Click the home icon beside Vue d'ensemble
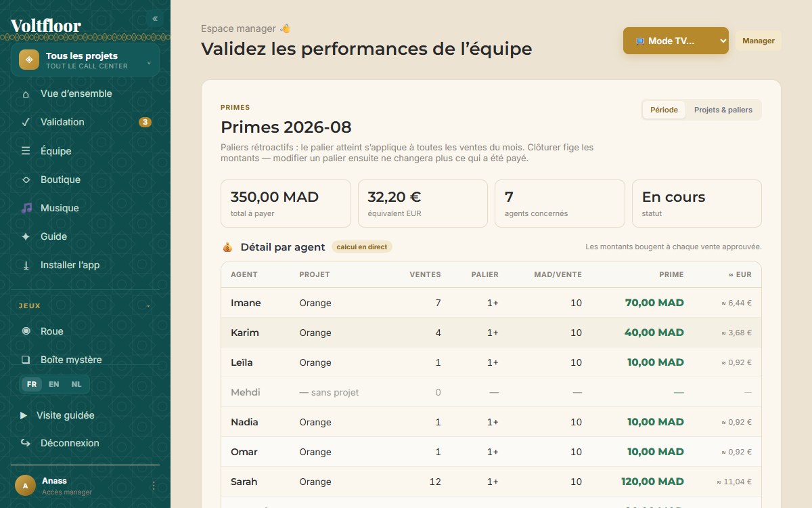Image resolution: width=812 pixels, height=508 pixels. [x=26, y=94]
